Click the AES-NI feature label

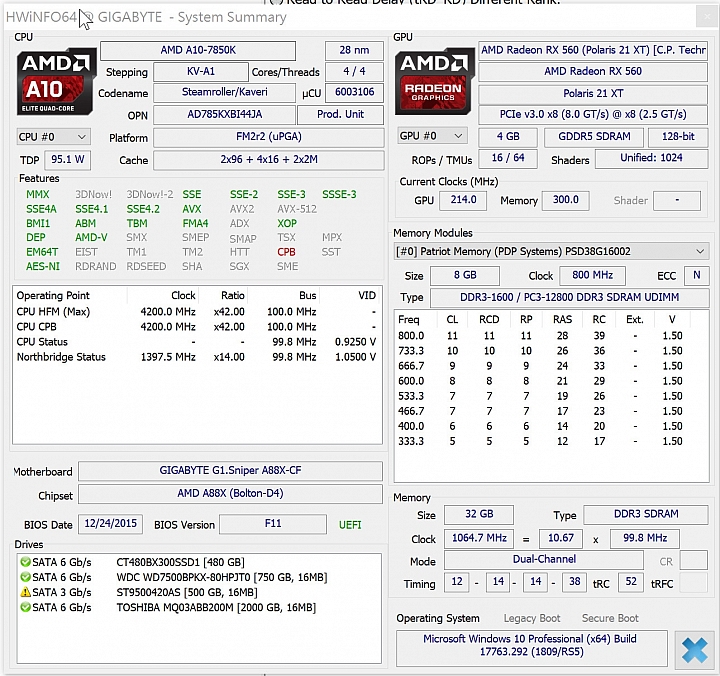pos(43,266)
